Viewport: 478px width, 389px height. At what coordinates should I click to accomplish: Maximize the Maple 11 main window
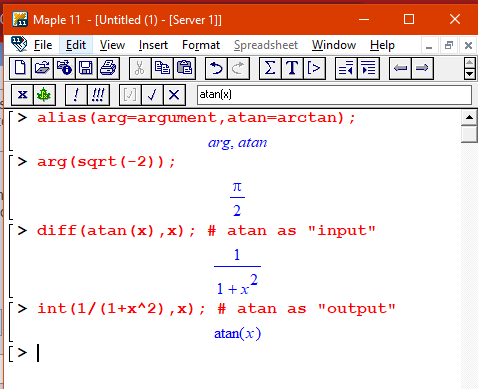pyautogui.click(x=409, y=19)
